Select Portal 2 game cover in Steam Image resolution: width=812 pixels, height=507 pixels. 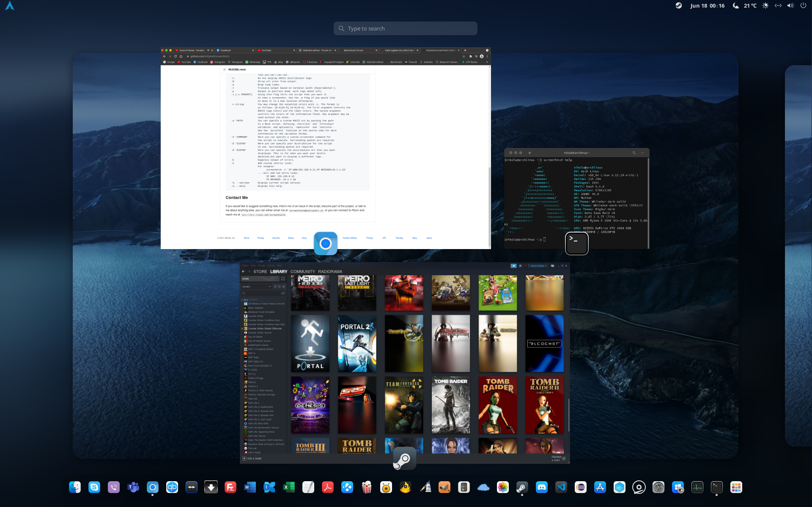pyautogui.click(x=357, y=344)
